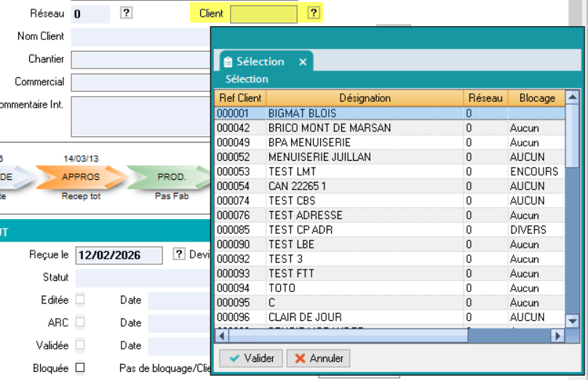Sort by Ref Client column header
This screenshot has width=588, height=380.
tap(240, 98)
